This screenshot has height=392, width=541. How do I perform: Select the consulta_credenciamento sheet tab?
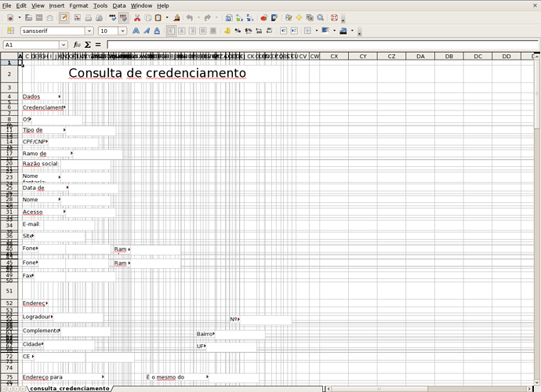click(x=69, y=389)
